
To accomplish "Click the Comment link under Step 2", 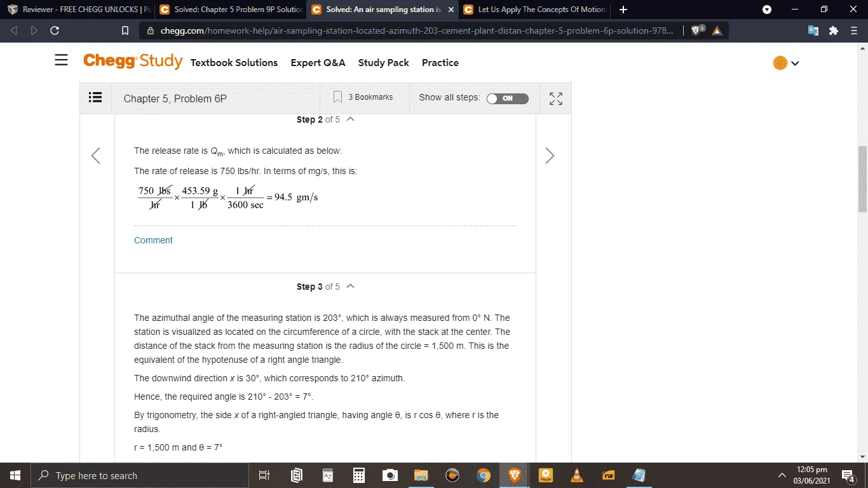I will [153, 240].
